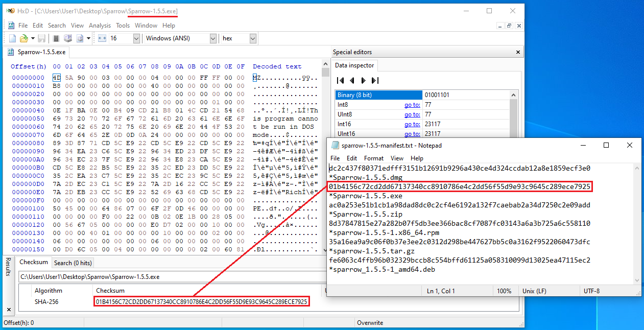The width and height of the screenshot is (644, 330).
Task: Open the Tools menu in HxD
Action: [x=123, y=26]
